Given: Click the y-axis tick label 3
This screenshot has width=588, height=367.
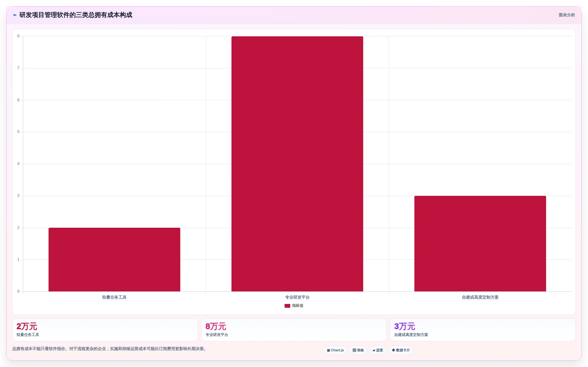Looking at the screenshot, I should [x=18, y=196].
